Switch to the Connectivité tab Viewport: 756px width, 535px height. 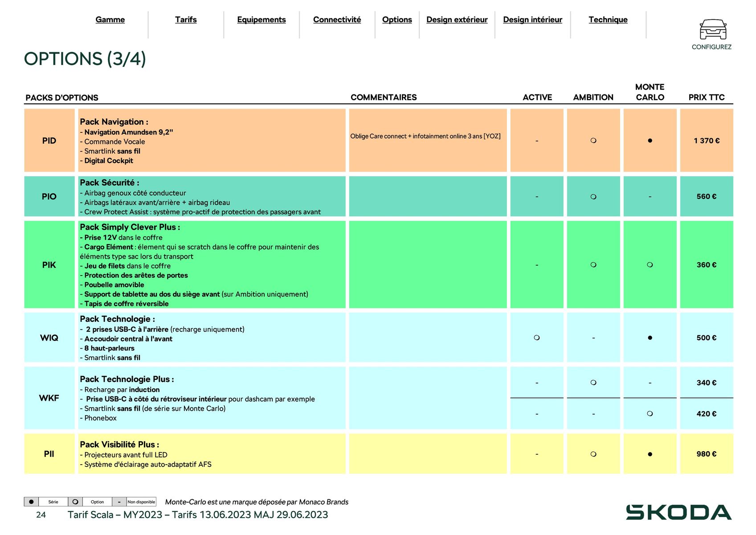[337, 20]
